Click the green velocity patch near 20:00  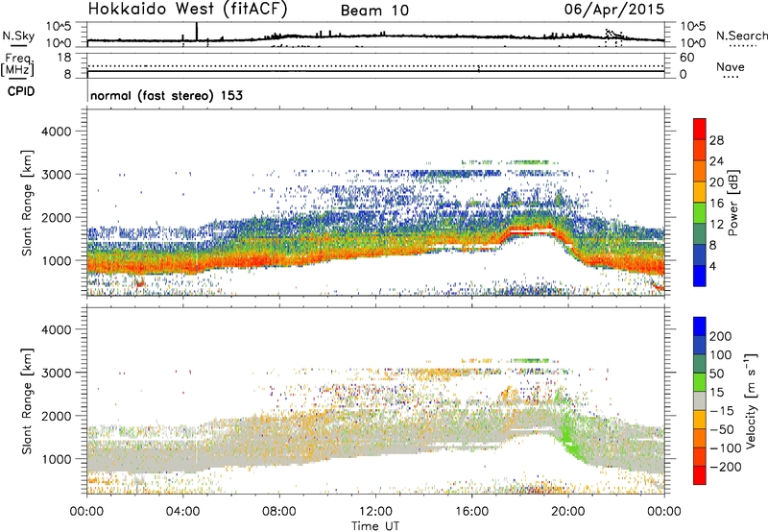568,437
